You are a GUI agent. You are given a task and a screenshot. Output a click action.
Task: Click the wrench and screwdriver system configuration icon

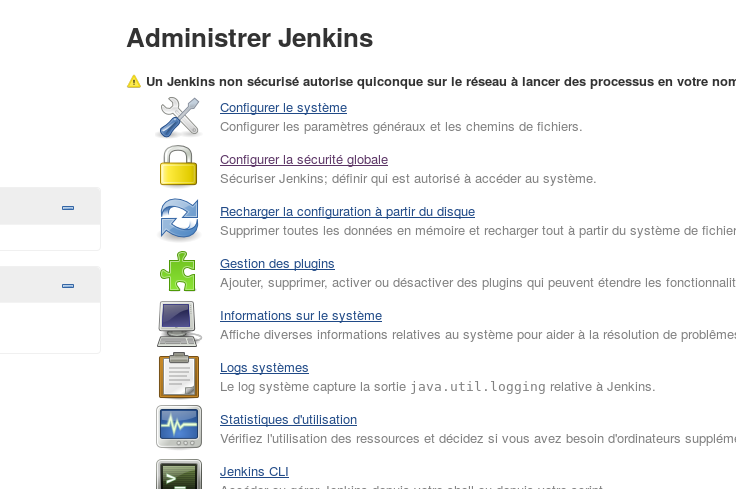tap(179, 117)
